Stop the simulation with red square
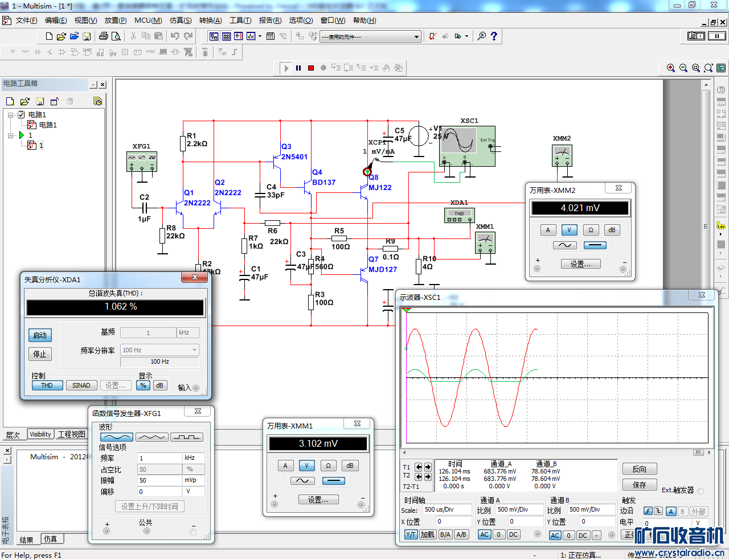Viewport: 729px width, 560px height. 311,68
